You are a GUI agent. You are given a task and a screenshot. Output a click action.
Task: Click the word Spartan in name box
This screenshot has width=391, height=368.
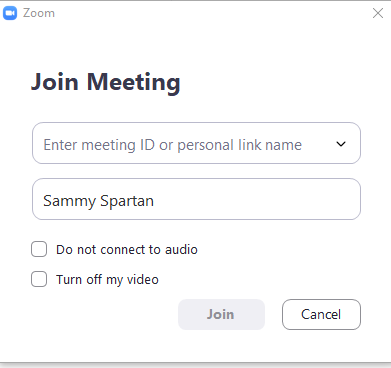pos(127,201)
